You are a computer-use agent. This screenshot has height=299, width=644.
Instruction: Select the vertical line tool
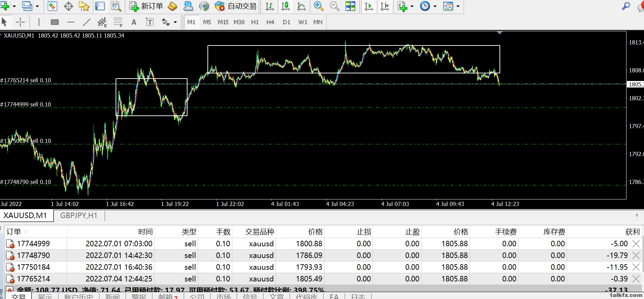(x=39, y=22)
